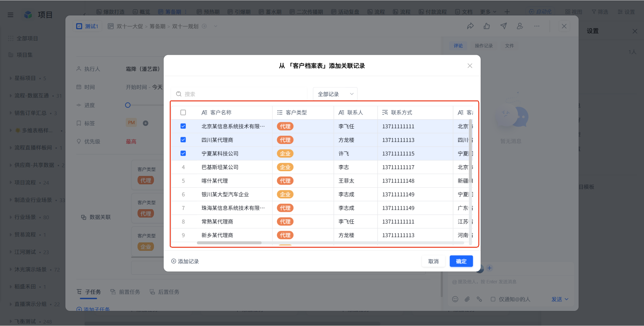
Task: Click the 添加子任务 link
Action: coord(93,309)
